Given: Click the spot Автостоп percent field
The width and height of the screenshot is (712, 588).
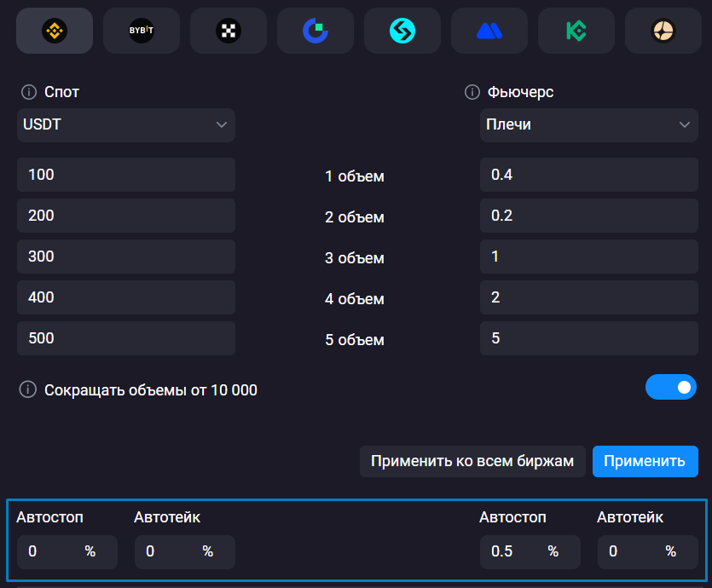Looking at the screenshot, I should point(67,551).
